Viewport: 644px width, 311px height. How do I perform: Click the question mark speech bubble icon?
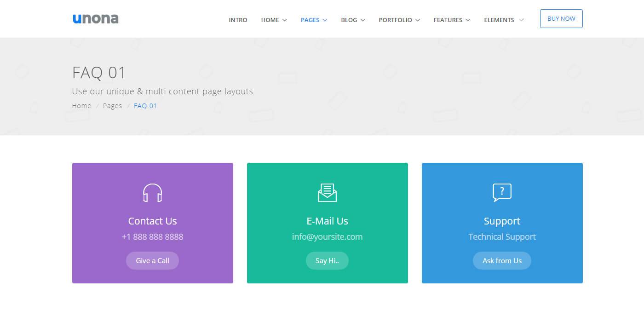[502, 193]
